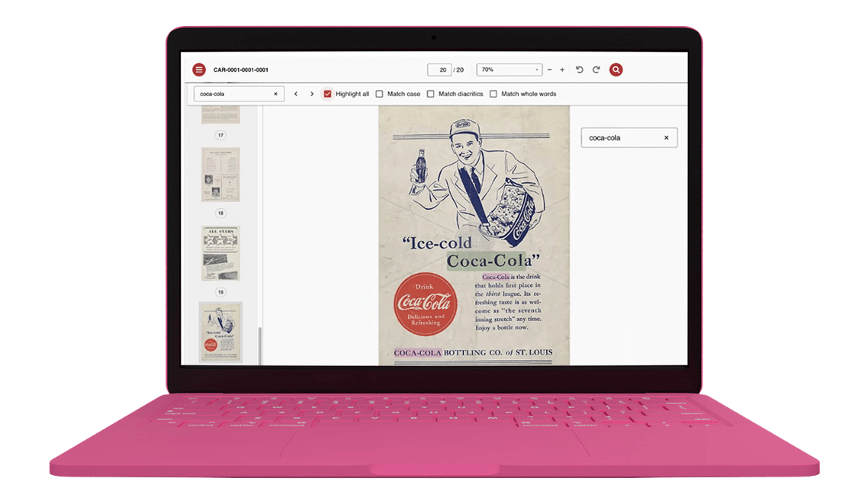The height and width of the screenshot is (488, 868).
Task: Uncheck the Highlight all checkbox
Action: click(x=328, y=94)
